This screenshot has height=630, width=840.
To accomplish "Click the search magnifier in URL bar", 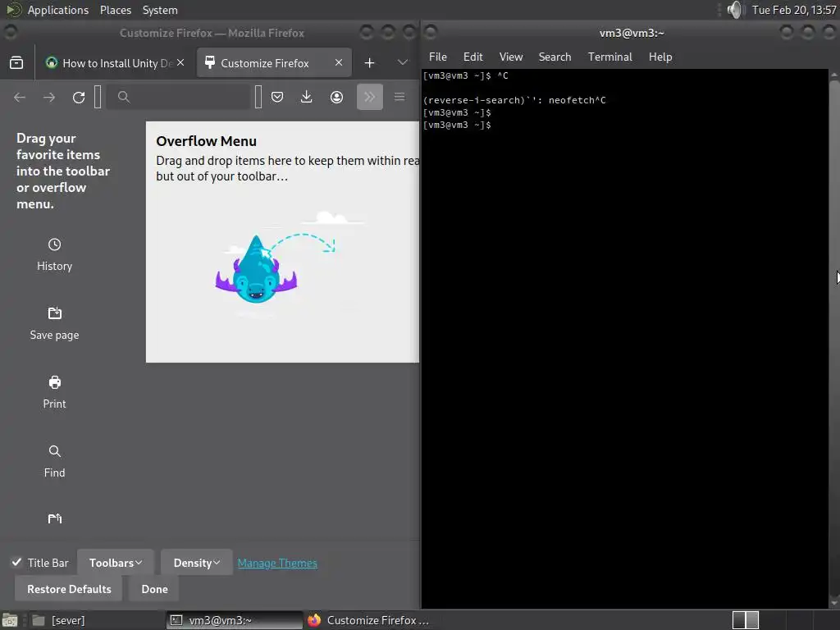I will point(124,97).
